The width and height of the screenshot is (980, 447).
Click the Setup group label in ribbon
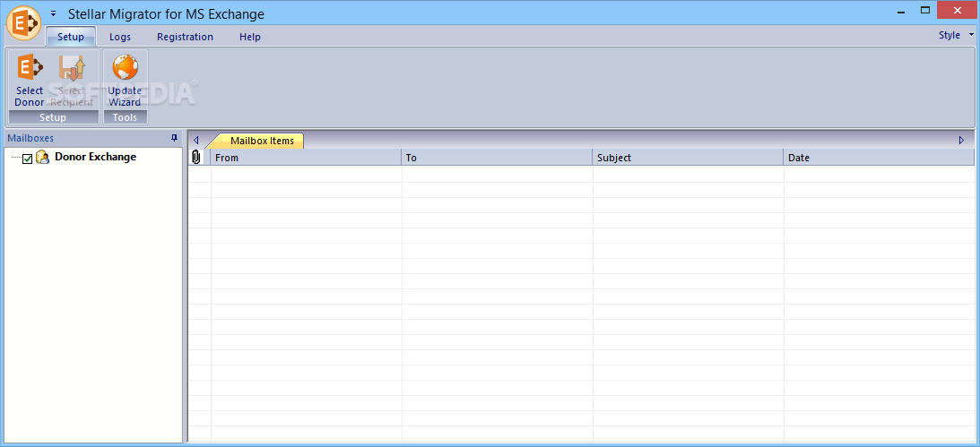[53, 117]
